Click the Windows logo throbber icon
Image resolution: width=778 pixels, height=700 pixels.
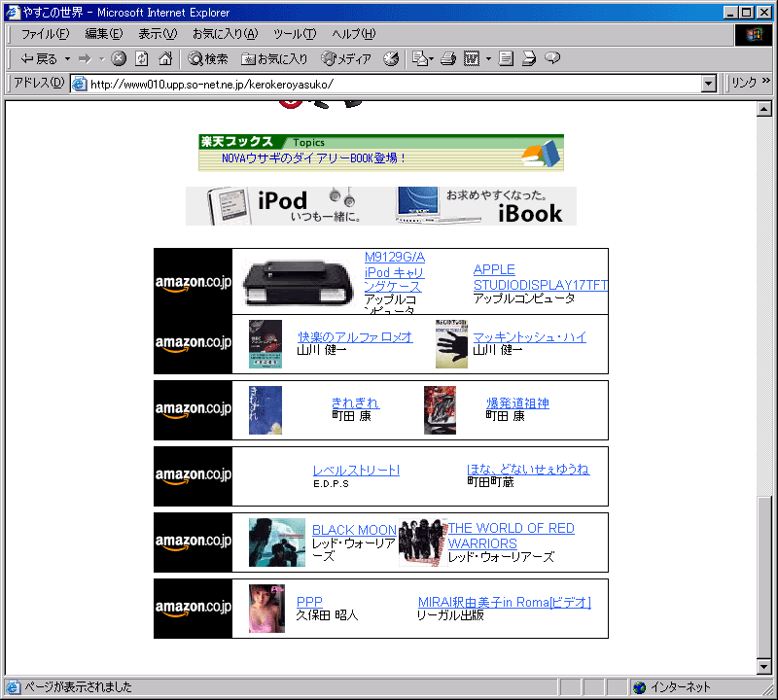[x=753, y=34]
